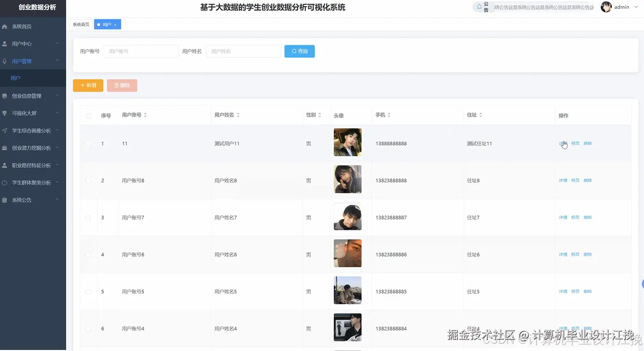Open avatar thumbnail of 用户姓名5
The image size is (644, 351).
pos(348,290)
